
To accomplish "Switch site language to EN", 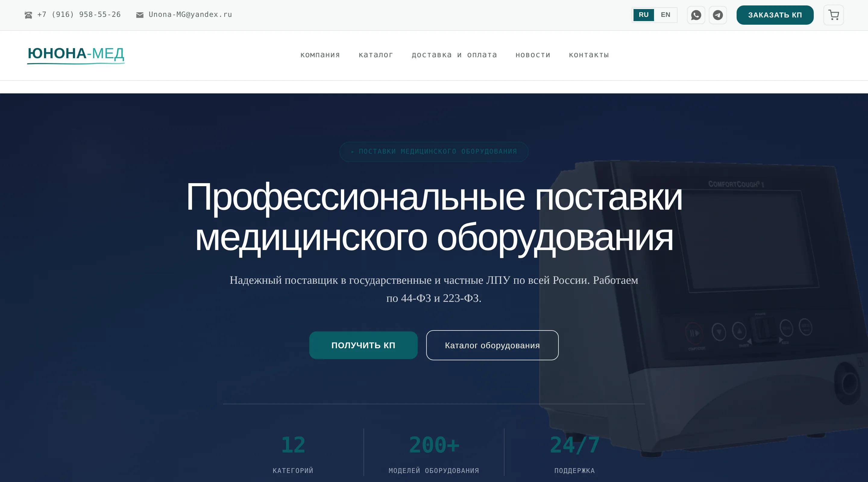I will 665,15.
